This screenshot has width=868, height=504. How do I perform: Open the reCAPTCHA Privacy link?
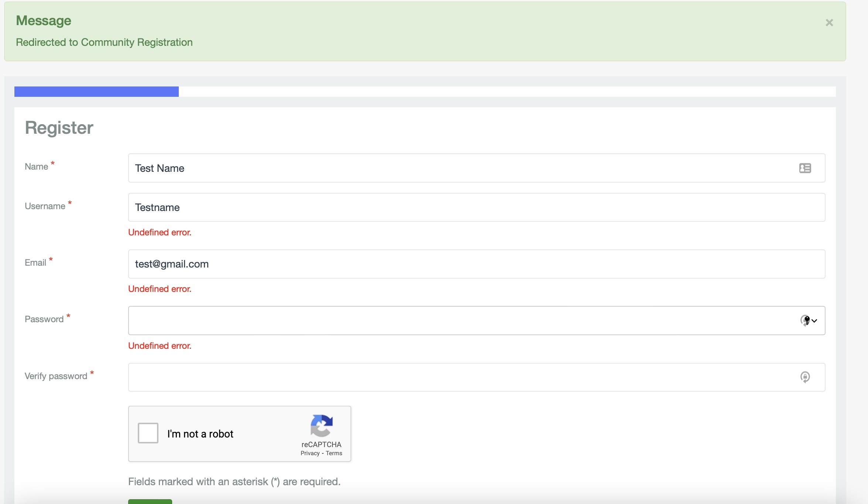(310, 453)
